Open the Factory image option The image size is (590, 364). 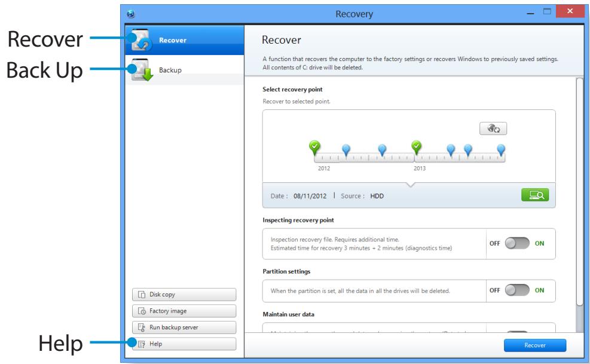click(x=184, y=311)
